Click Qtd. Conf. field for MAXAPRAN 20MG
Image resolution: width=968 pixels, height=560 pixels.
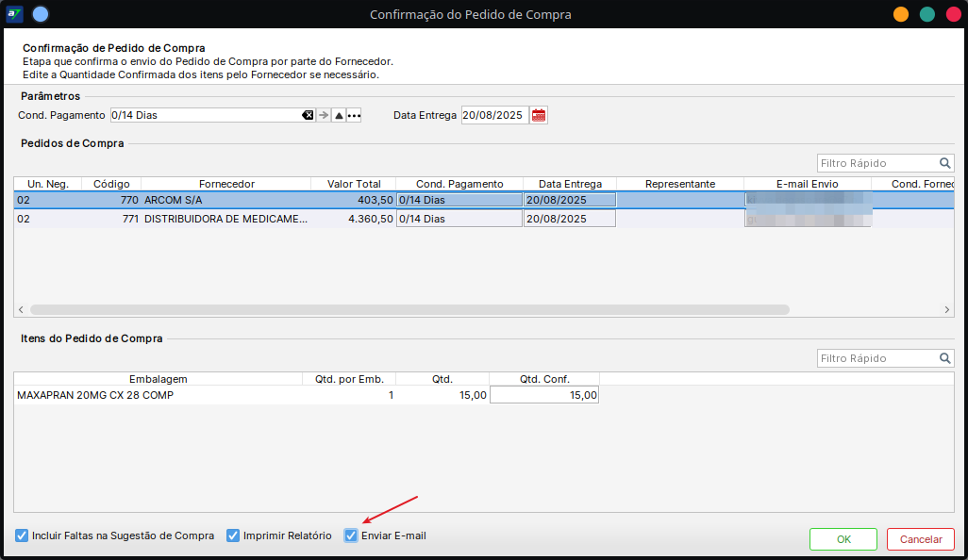click(x=544, y=395)
